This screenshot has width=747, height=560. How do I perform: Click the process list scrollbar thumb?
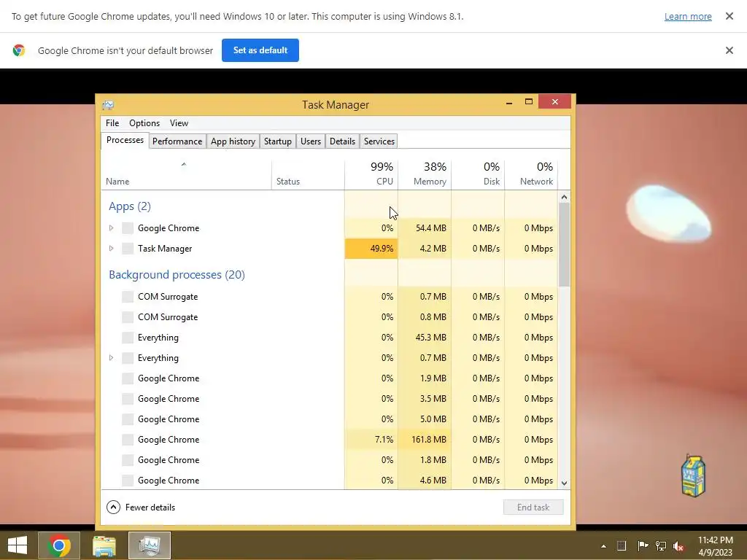[564, 244]
